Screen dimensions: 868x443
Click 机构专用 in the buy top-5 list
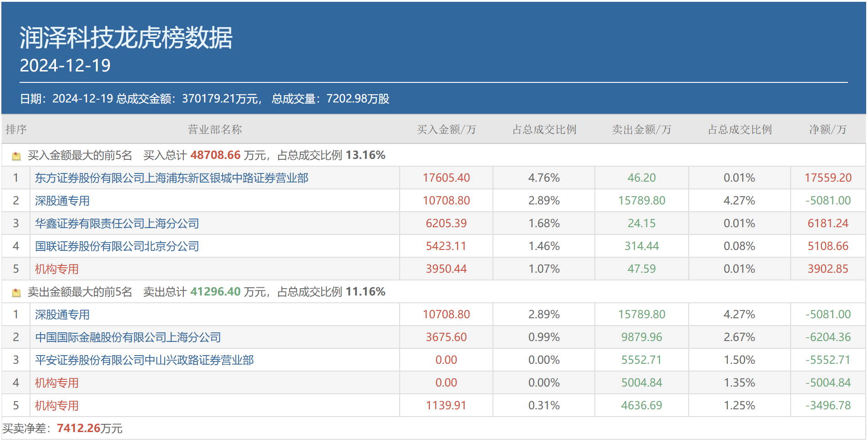56,269
